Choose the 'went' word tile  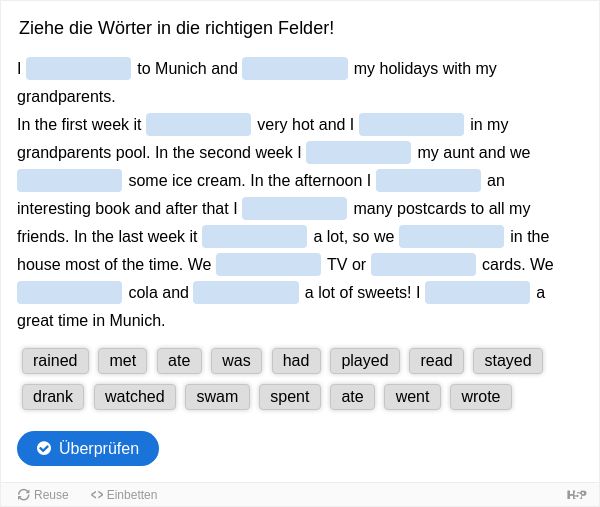tap(412, 397)
